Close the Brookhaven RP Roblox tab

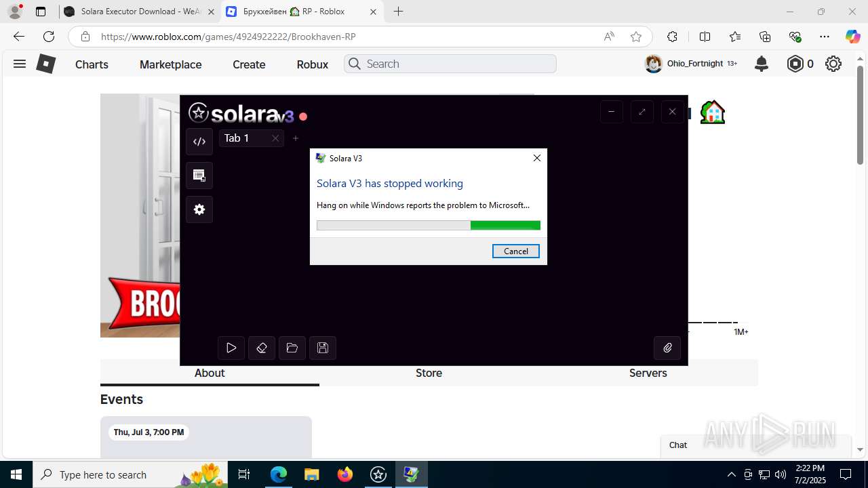[373, 12]
